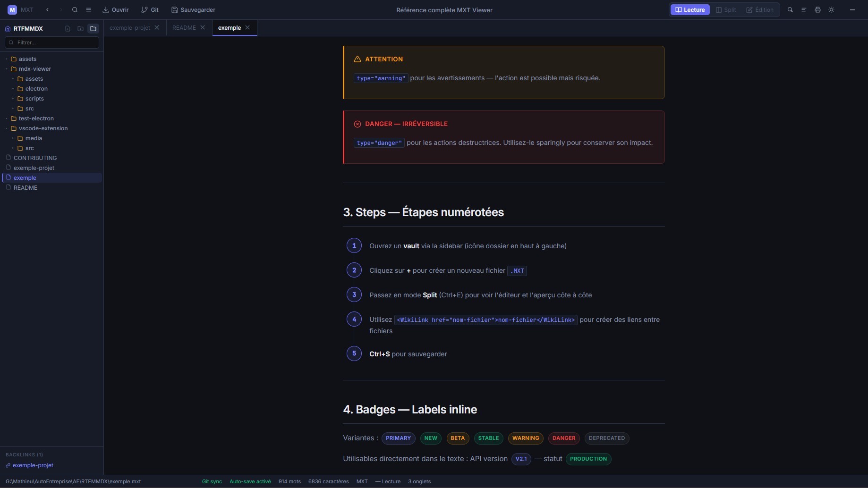Click the Ouvrir button

click(116, 9)
